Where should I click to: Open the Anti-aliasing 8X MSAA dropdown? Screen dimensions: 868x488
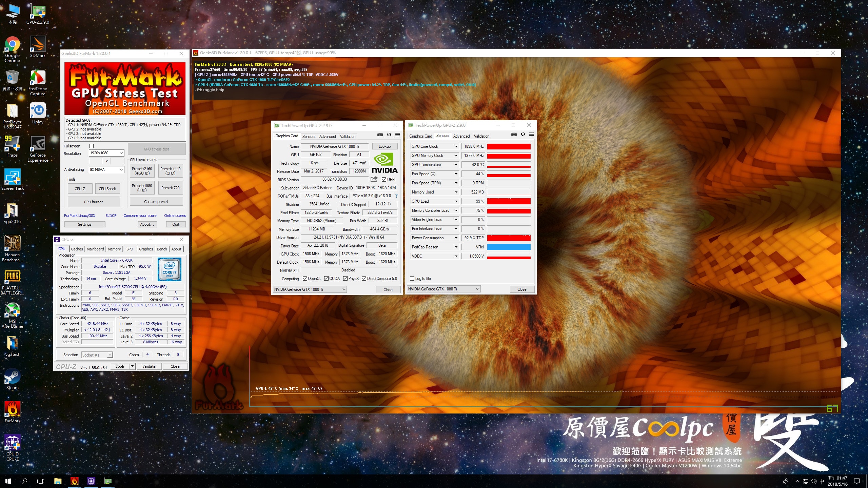(x=106, y=169)
